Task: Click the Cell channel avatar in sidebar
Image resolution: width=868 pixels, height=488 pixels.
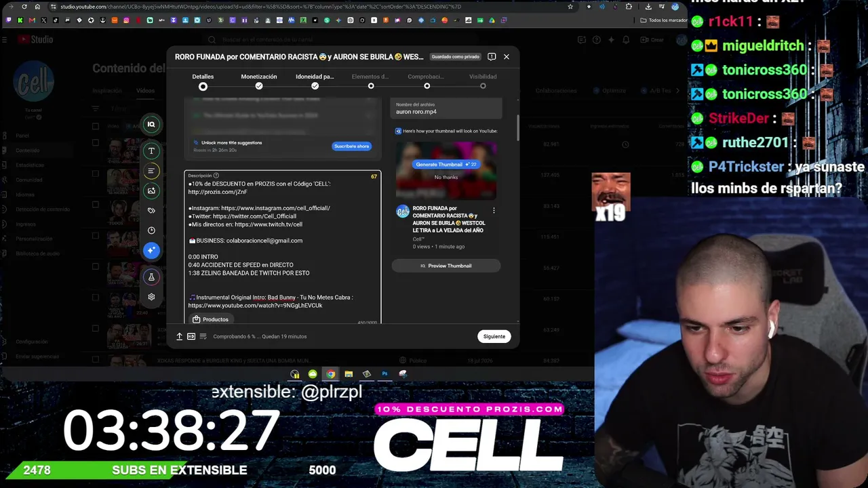Action: pyautogui.click(x=33, y=83)
